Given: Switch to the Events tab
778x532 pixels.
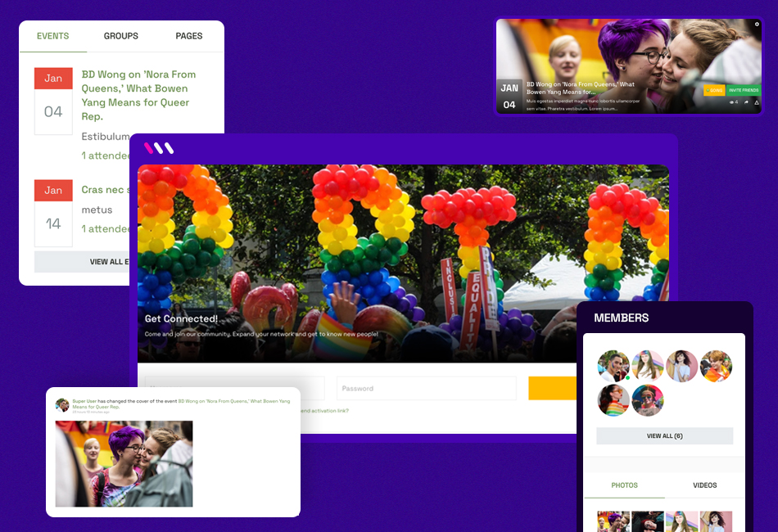Looking at the screenshot, I should pos(53,36).
